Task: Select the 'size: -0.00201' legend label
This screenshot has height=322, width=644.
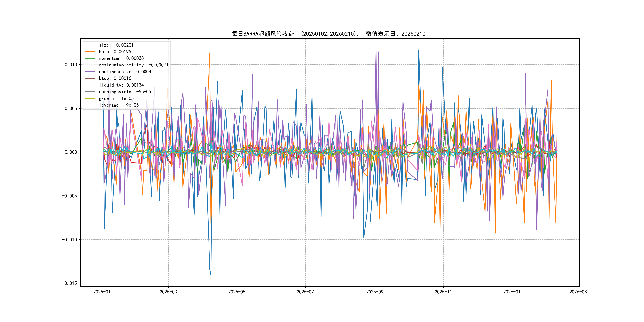Action: 116,45
